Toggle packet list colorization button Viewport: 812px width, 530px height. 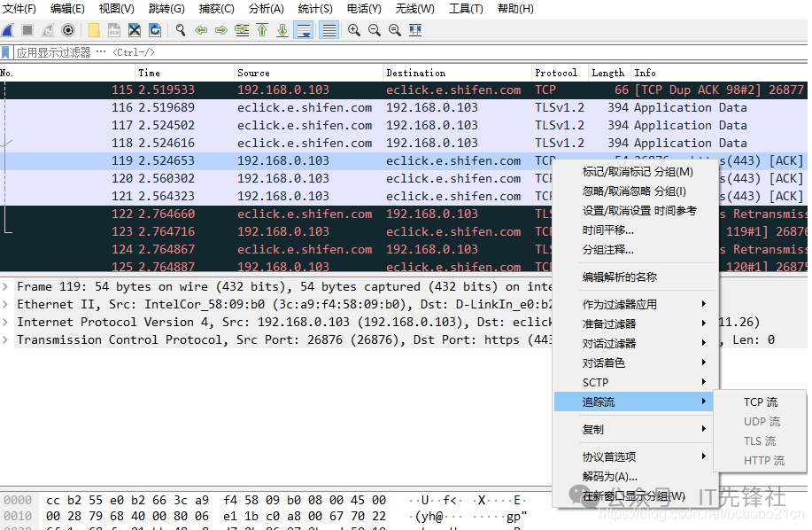329,30
